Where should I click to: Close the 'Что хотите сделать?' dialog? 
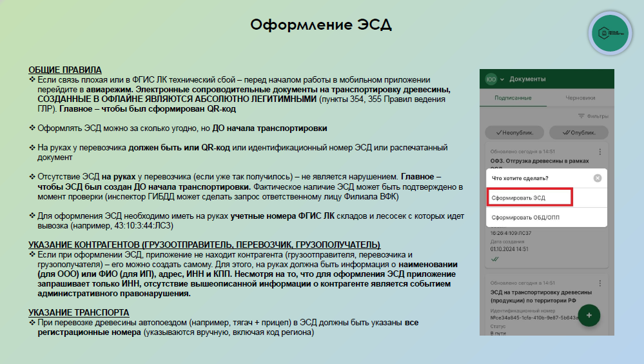pos(598,178)
